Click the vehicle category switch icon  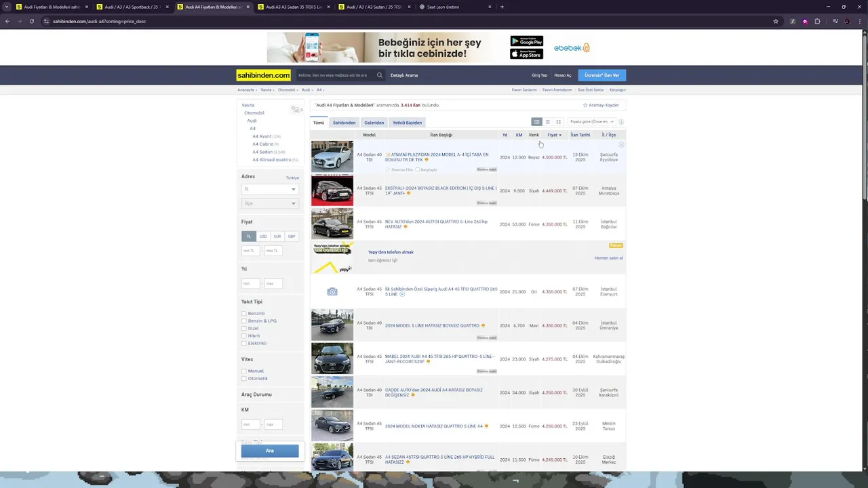click(296, 110)
